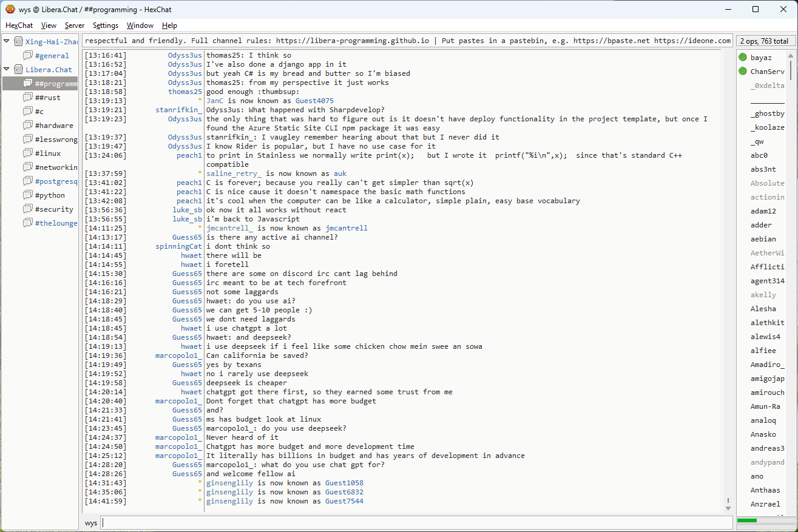The image size is (798, 532).
Task: Click the Libera.Chat server network icon
Action: [18, 70]
